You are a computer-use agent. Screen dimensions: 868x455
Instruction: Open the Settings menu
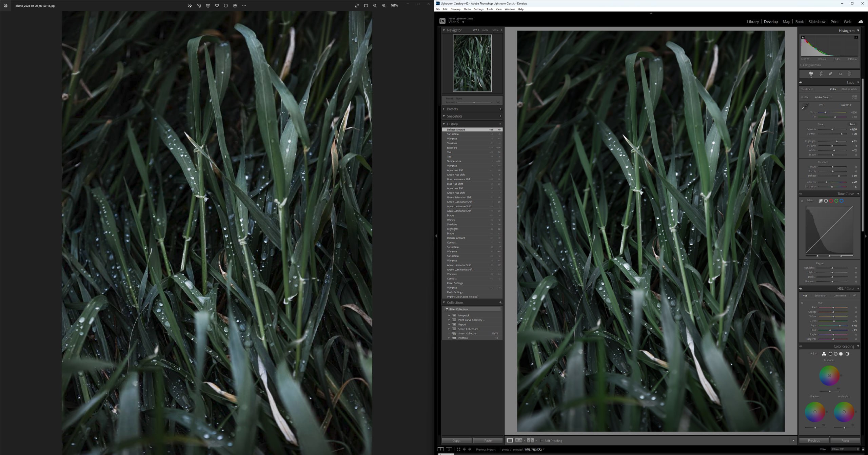tap(478, 9)
